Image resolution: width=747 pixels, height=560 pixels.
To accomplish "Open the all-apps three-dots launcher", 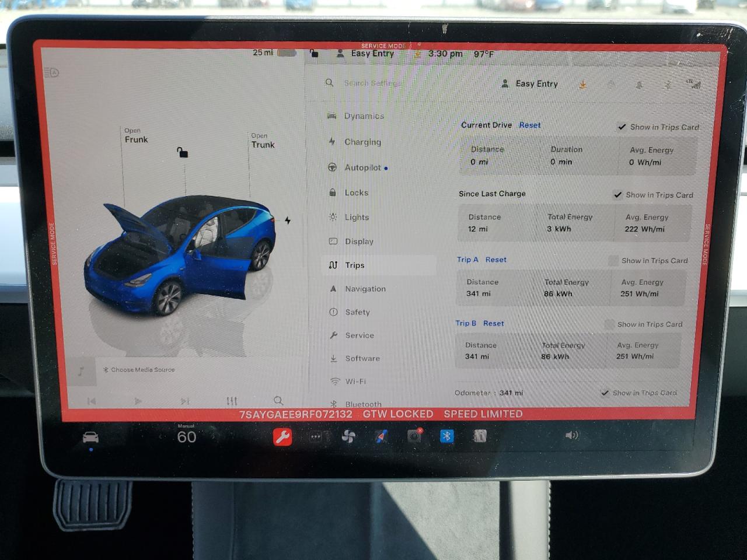I will tap(316, 436).
